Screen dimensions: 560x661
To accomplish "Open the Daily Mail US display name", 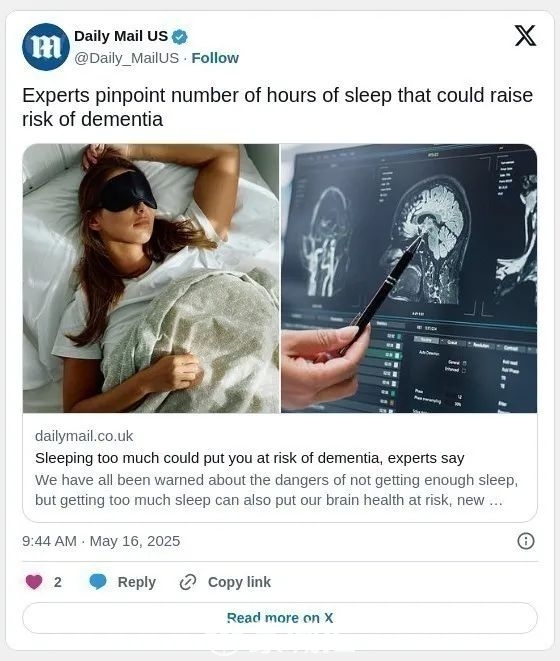I will (121, 36).
